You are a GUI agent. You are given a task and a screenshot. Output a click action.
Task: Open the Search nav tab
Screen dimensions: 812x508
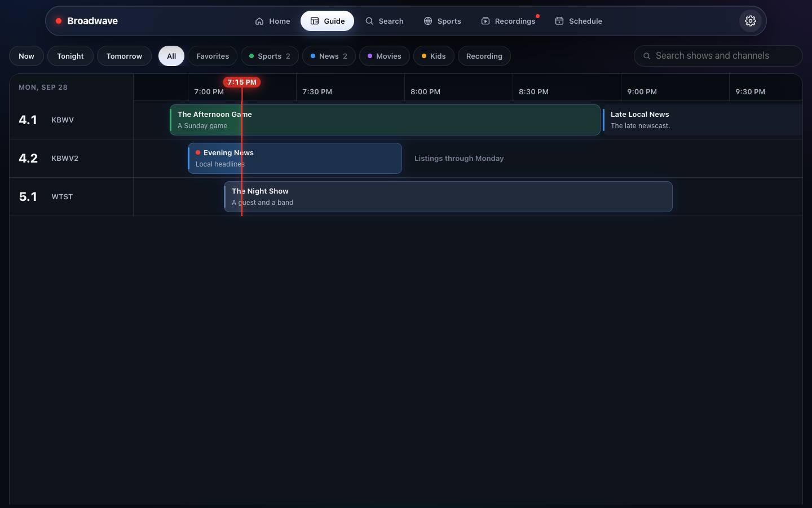384,21
